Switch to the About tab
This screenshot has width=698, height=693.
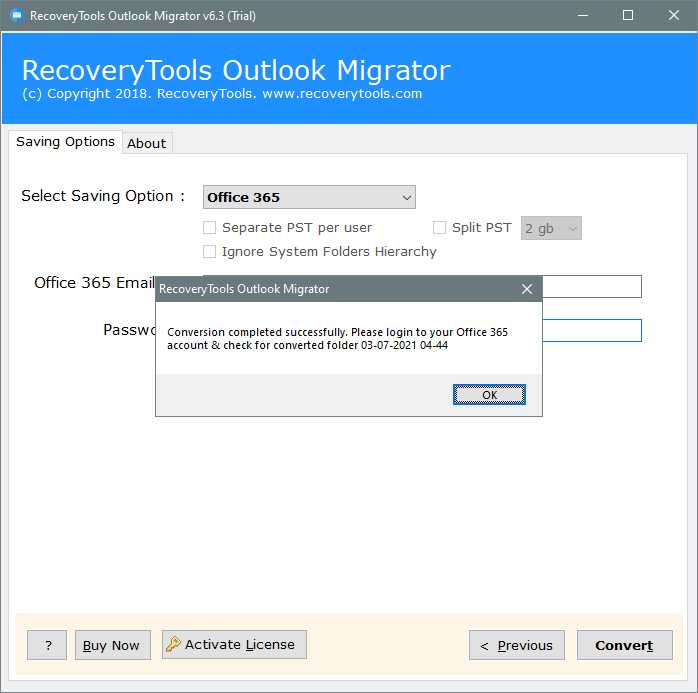click(x=147, y=143)
